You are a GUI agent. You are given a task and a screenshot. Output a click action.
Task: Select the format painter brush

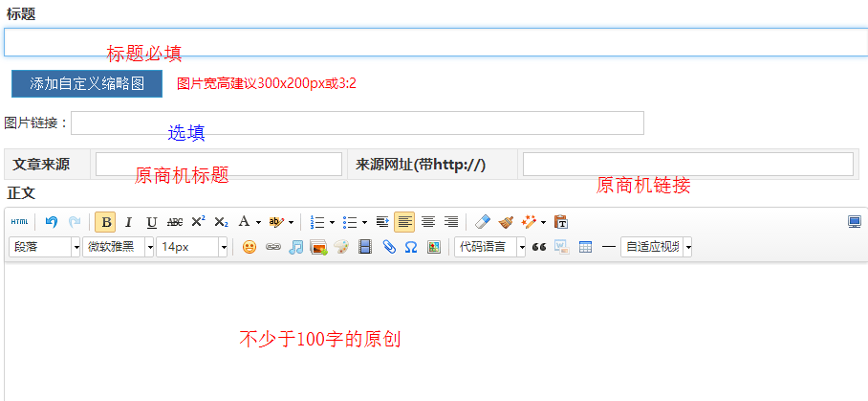point(506,222)
